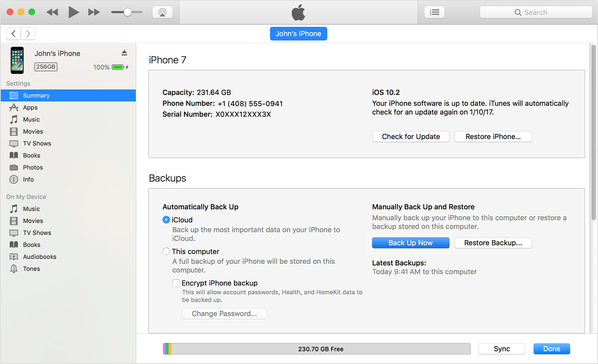This screenshot has width=598, height=364.
Task: Click the iPhone device thumbnail image
Action: [x=17, y=60]
